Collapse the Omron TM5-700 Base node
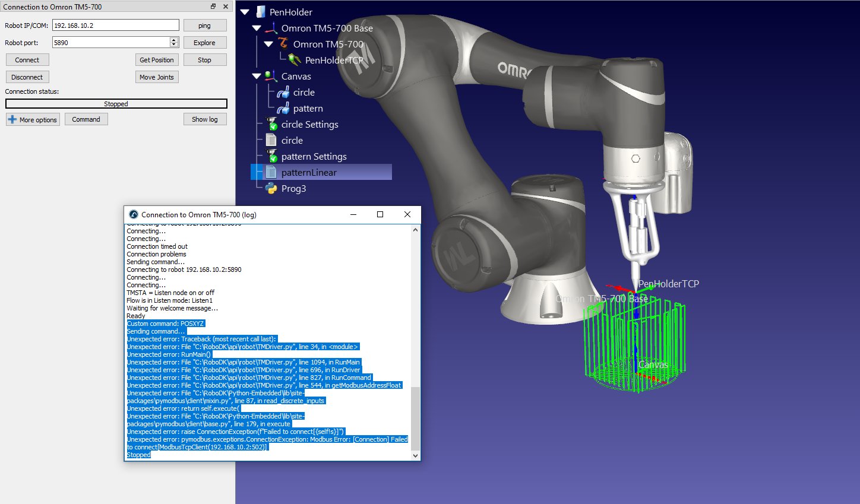 coord(257,28)
